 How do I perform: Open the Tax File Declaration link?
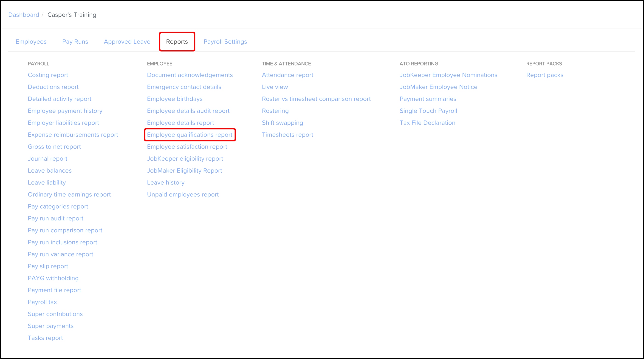(427, 123)
